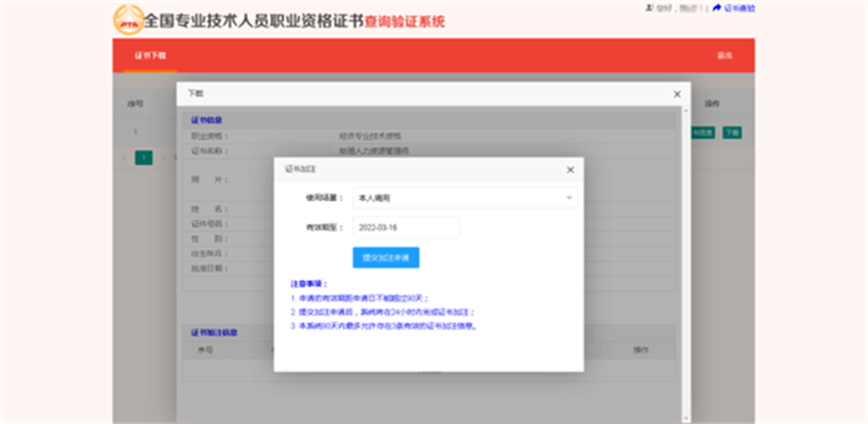The width and height of the screenshot is (868, 424).
Task: Open the 使用场景 dropdown showing 本人通用
Action: point(465,198)
